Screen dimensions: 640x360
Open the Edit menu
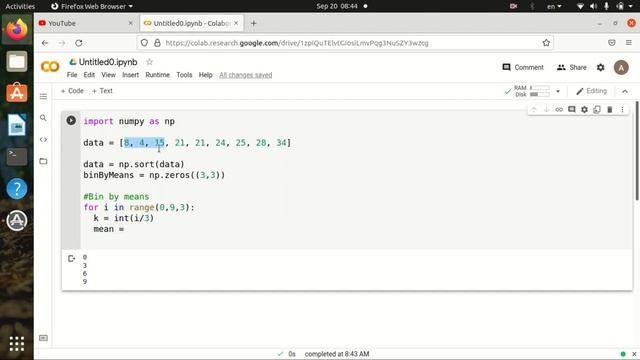tap(89, 75)
